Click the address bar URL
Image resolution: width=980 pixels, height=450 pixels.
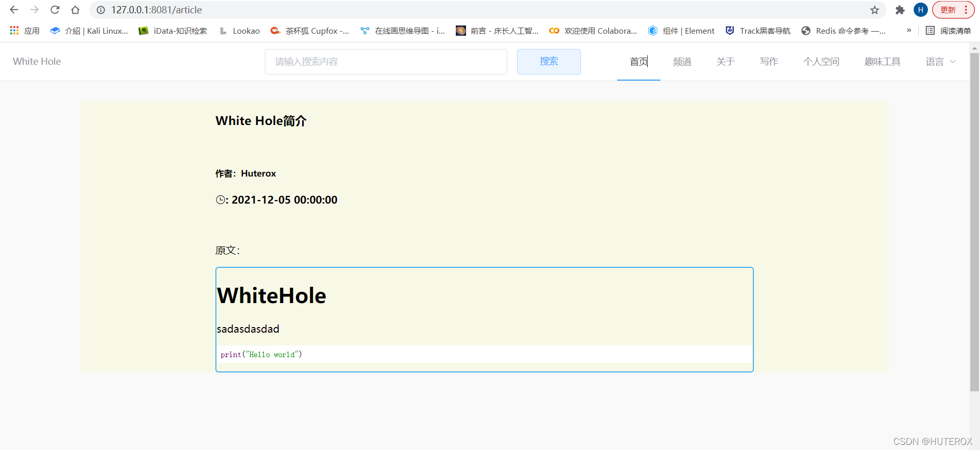point(157,10)
